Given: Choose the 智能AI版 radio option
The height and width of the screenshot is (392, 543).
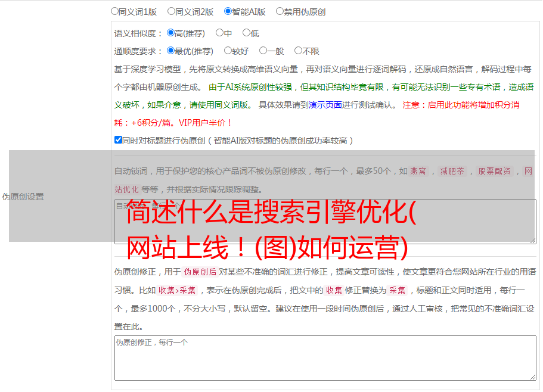Looking at the screenshot, I should 228,11.
